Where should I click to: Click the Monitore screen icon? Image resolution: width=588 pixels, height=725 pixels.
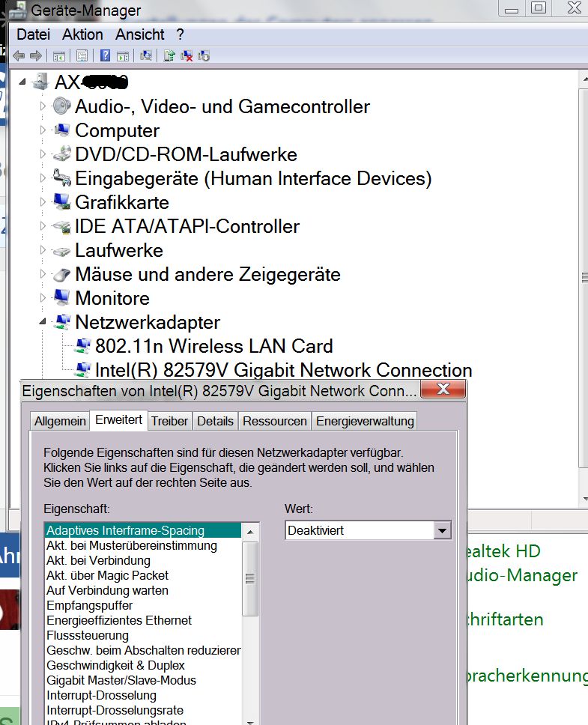61,298
